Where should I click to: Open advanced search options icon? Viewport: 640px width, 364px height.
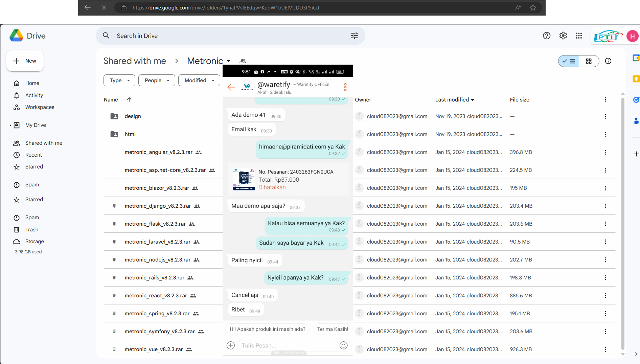(355, 36)
